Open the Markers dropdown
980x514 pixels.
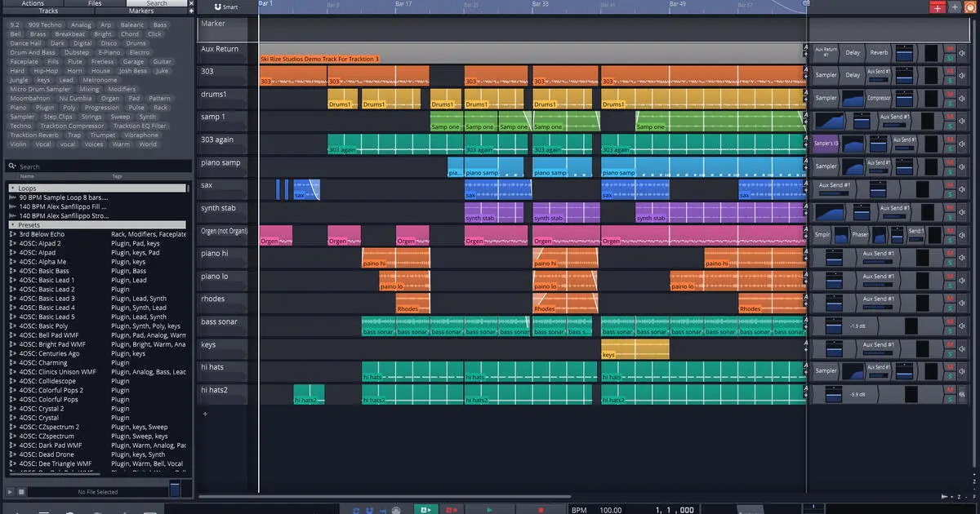pyautogui.click(x=141, y=11)
